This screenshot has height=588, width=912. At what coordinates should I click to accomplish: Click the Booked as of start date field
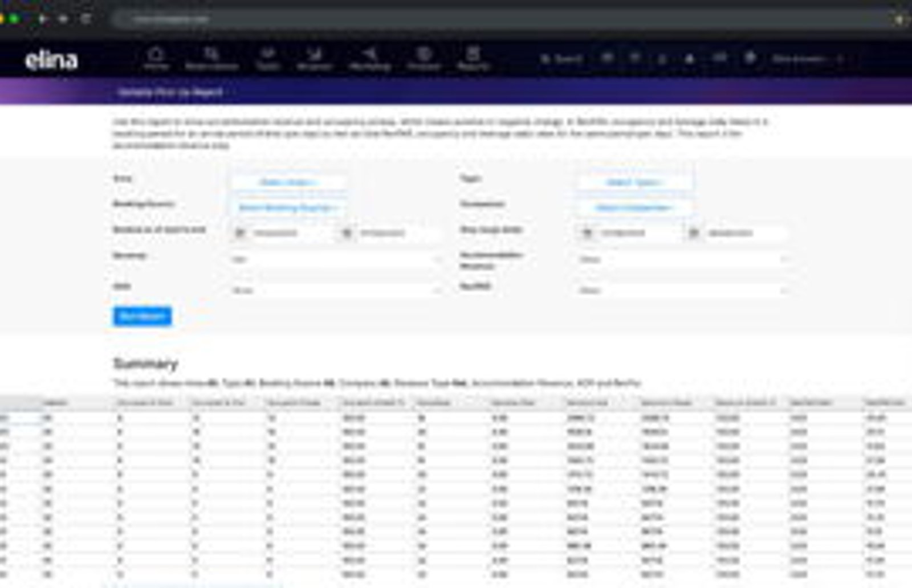coord(291,233)
